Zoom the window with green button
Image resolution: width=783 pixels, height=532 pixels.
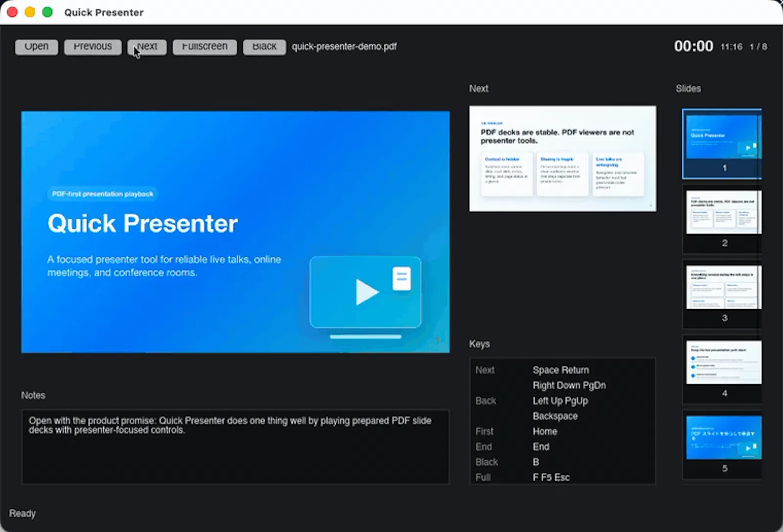(x=47, y=12)
